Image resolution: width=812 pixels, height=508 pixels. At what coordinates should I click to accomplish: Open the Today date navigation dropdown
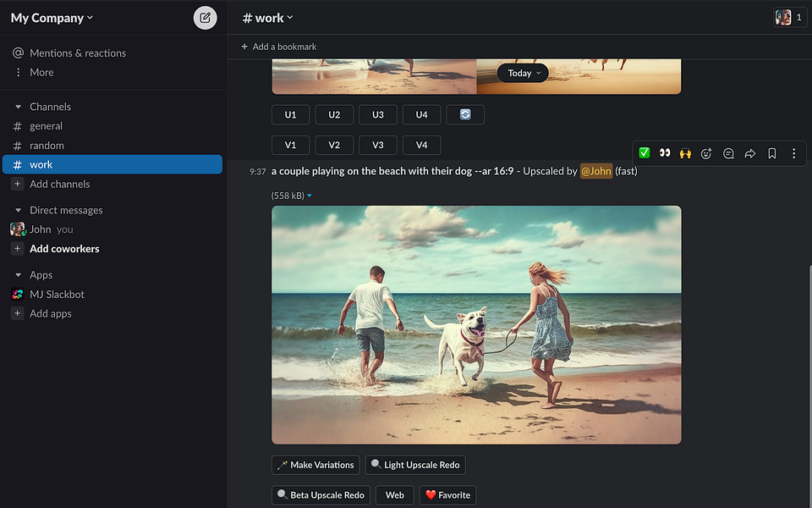pos(522,73)
